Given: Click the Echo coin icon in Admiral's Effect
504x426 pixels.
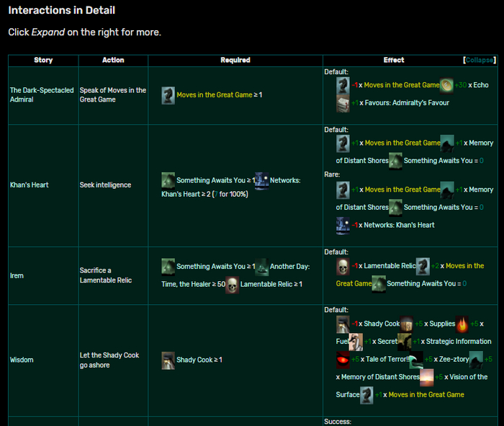Looking at the screenshot, I should 446,85.
